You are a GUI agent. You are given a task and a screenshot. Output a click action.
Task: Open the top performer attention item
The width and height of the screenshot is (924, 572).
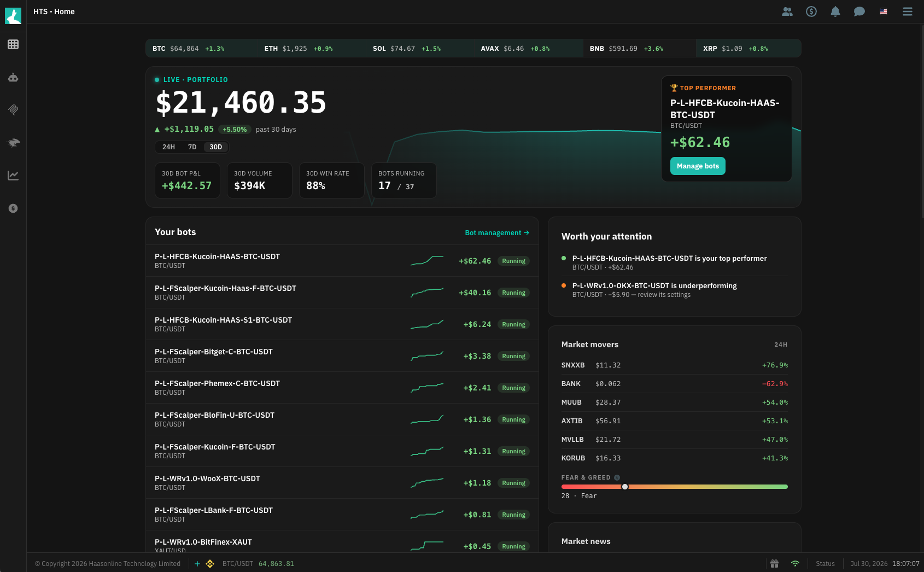point(675,262)
